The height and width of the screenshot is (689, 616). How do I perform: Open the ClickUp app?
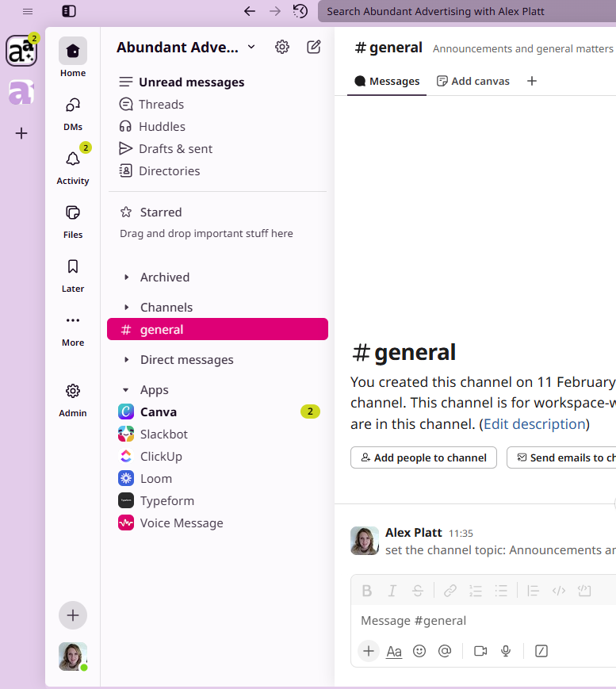point(217,457)
